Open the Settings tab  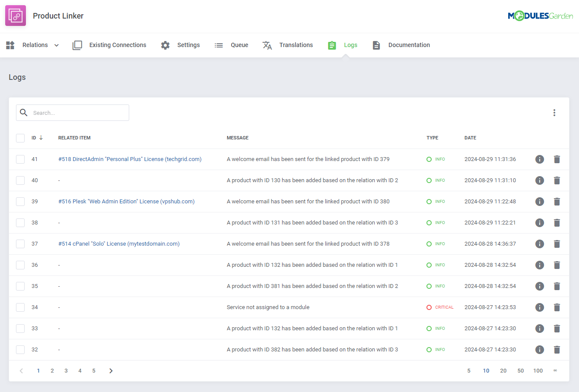tap(180, 45)
